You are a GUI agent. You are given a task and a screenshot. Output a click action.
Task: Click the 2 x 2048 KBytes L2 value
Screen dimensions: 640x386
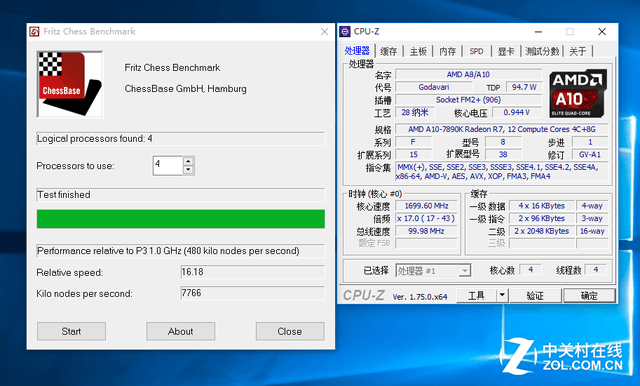coord(542,231)
